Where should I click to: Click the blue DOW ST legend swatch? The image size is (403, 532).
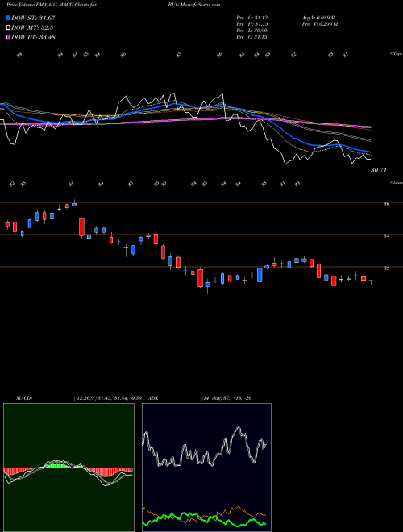[8, 18]
